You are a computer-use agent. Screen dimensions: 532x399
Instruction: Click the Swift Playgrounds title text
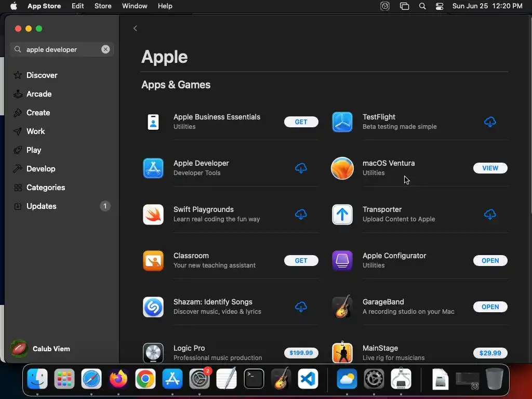(204, 209)
